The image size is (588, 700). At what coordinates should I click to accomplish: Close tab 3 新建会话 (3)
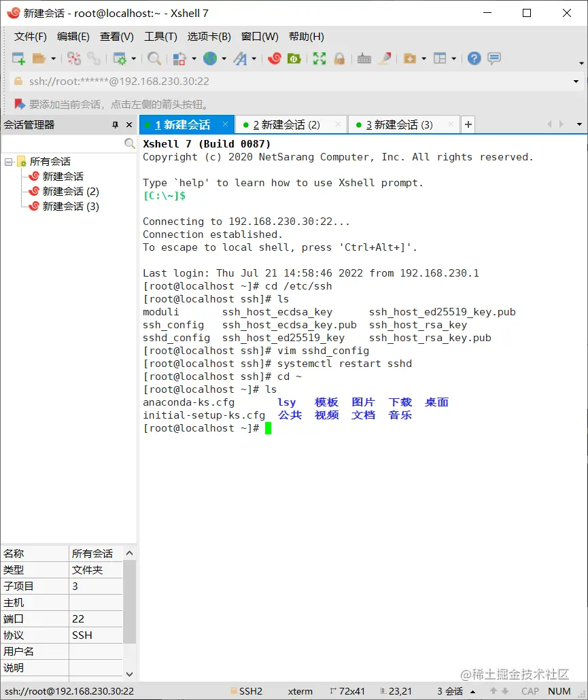coord(451,124)
